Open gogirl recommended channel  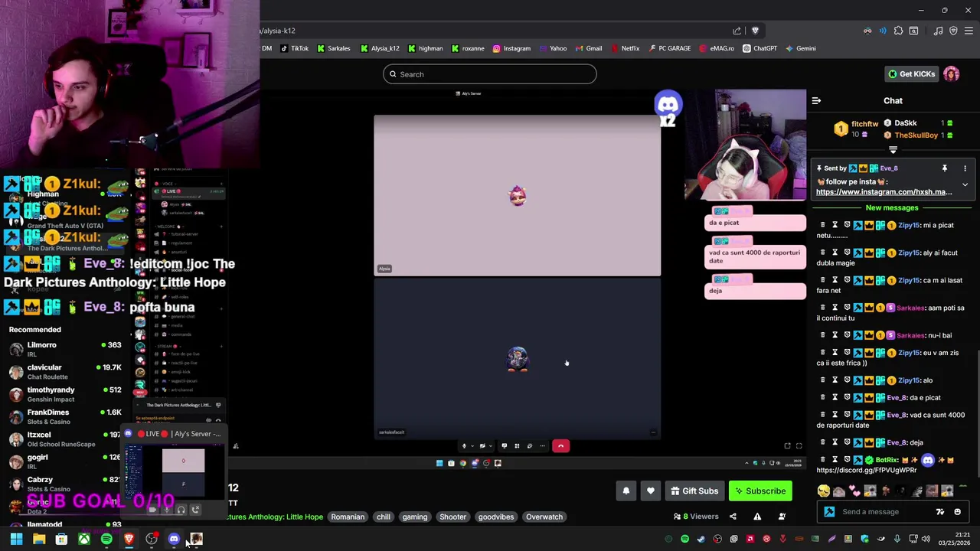tap(64, 461)
